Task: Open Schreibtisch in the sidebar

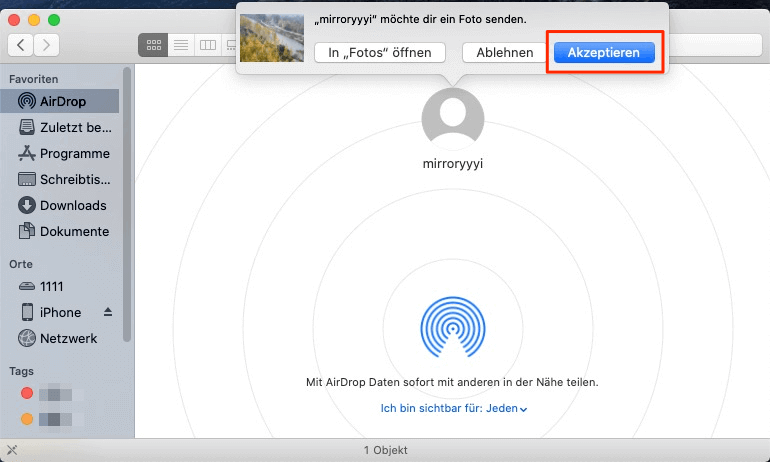Action: tap(59, 179)
